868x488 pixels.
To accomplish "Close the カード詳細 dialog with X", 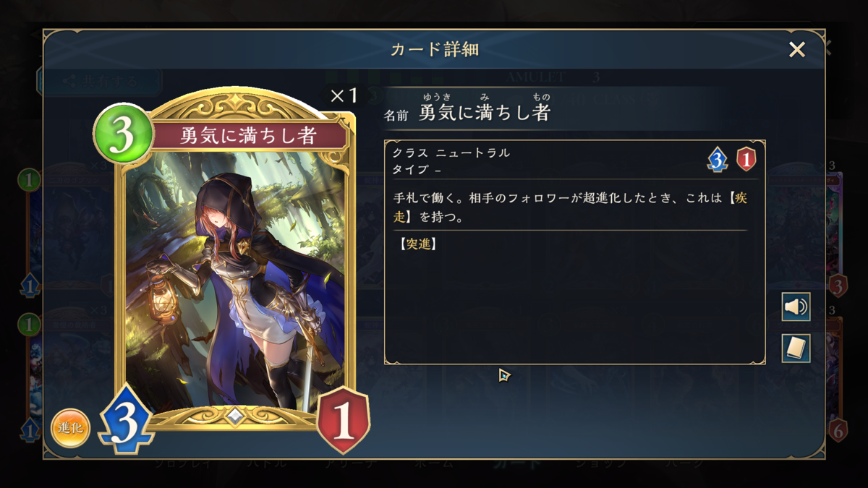I will (x=797, y=49).
